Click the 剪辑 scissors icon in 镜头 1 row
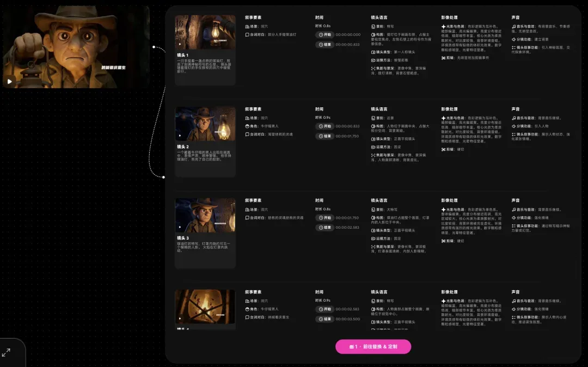 click(443, 58)
